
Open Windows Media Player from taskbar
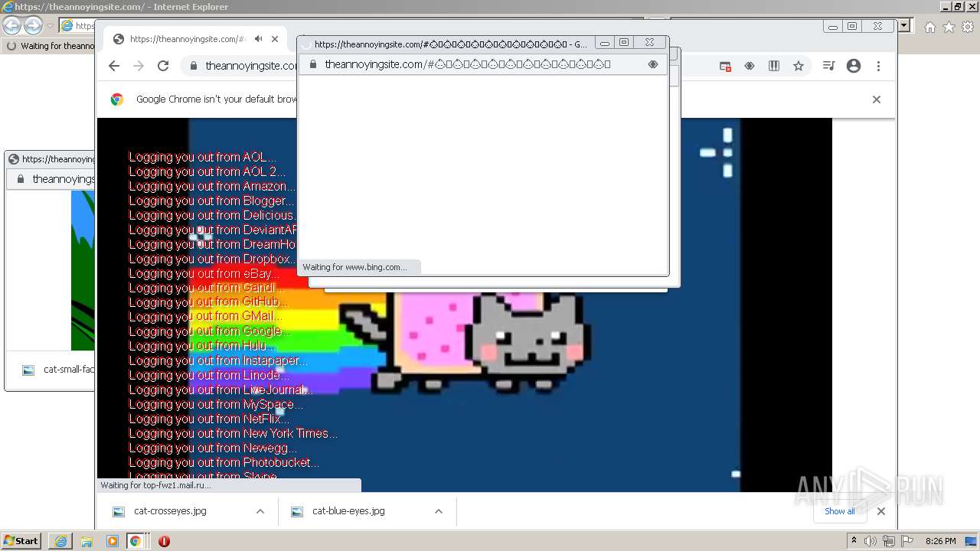[113, 541]
